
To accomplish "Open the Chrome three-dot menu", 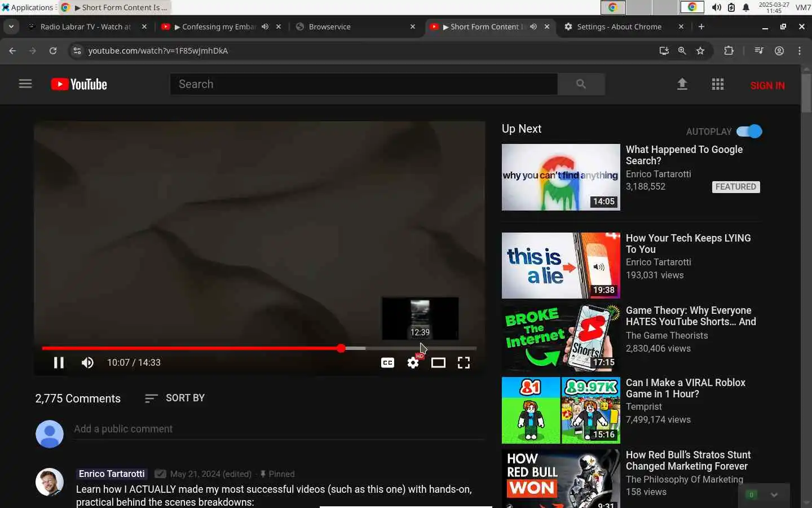I will pos(800,51).
